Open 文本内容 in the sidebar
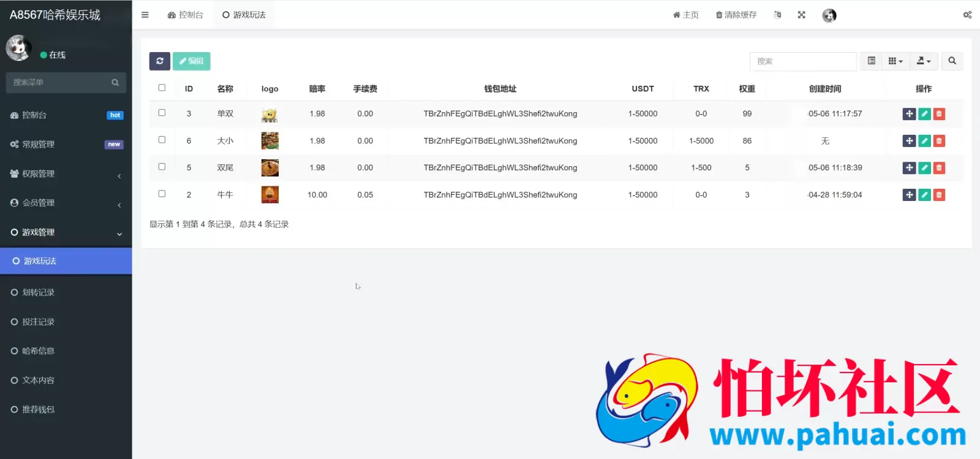Image resolution: width=980 pixels, height=459 pixels. click(x=66, y=381)
